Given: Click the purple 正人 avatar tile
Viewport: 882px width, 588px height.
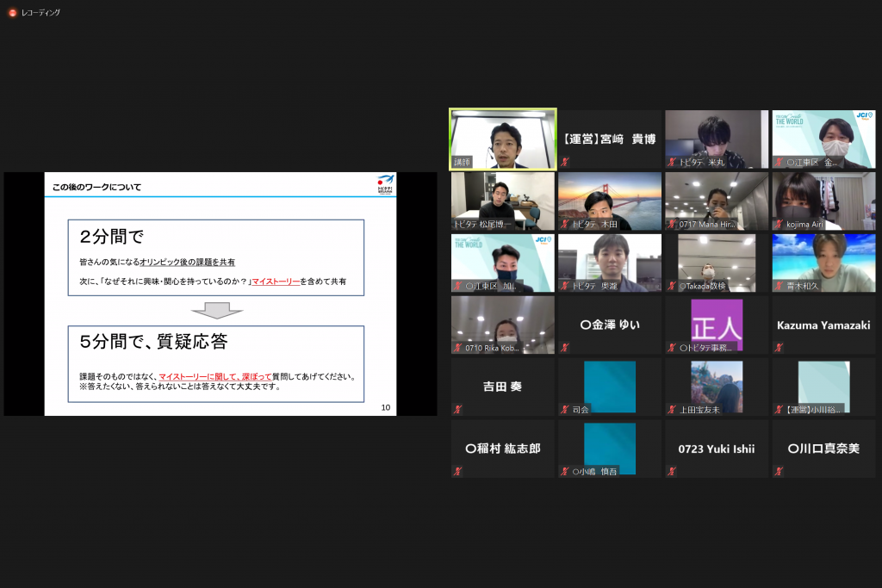Looking at the screenshot, I should pyautogui.click(x=717, y=325).
